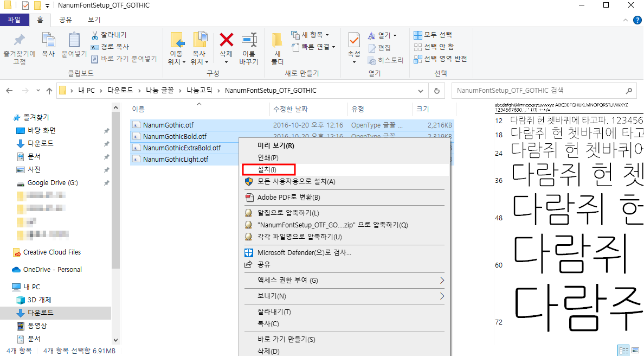Open the 파일 (File) ribbon tab

click(x=15, y=20)
